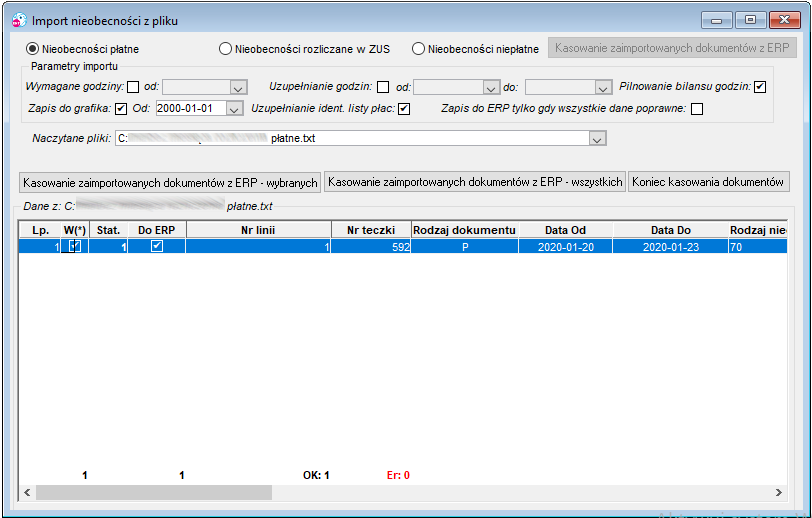Click the Lp. column header

pyautogui.click(x=40, y=230)
